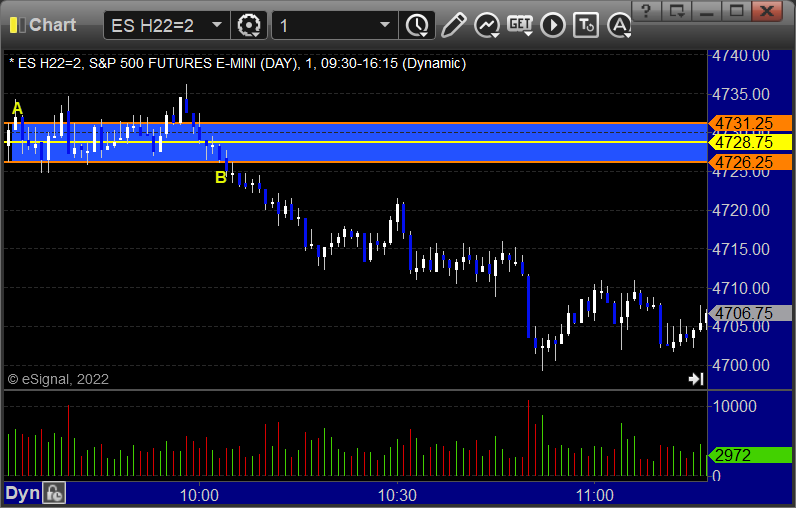796x508 pixels.
Task: Select the yellow A text marker
Action: click(17, 108)
